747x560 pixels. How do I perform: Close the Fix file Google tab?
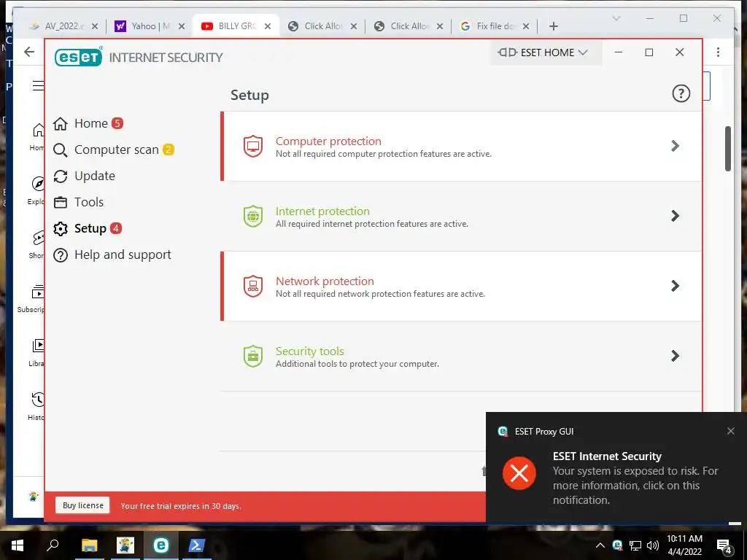click(526, 26)
